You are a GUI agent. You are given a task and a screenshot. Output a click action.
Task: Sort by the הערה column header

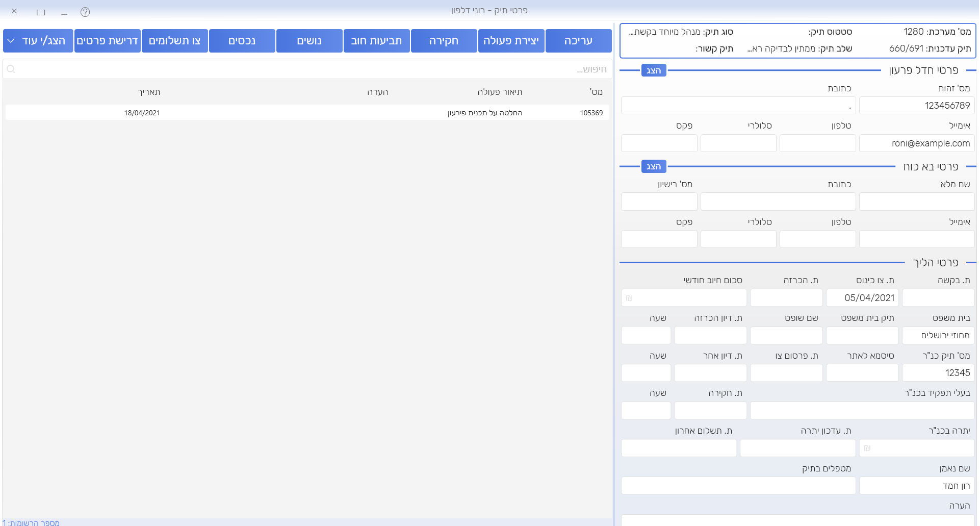point(378,92)
